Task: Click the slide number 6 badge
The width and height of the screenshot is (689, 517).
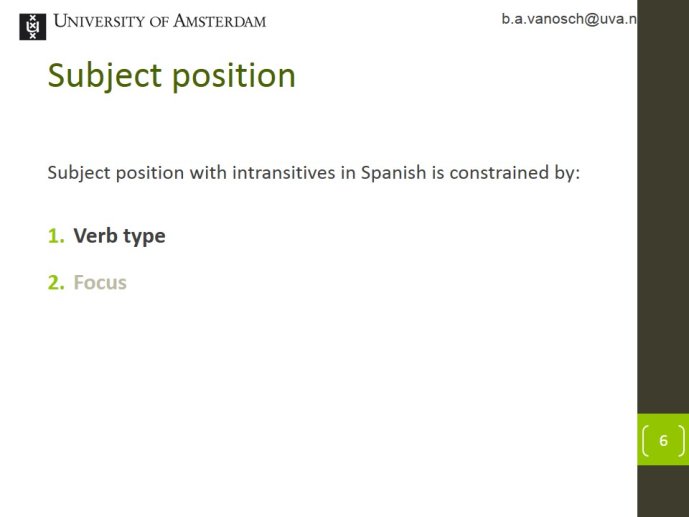Action: (663, 440)
